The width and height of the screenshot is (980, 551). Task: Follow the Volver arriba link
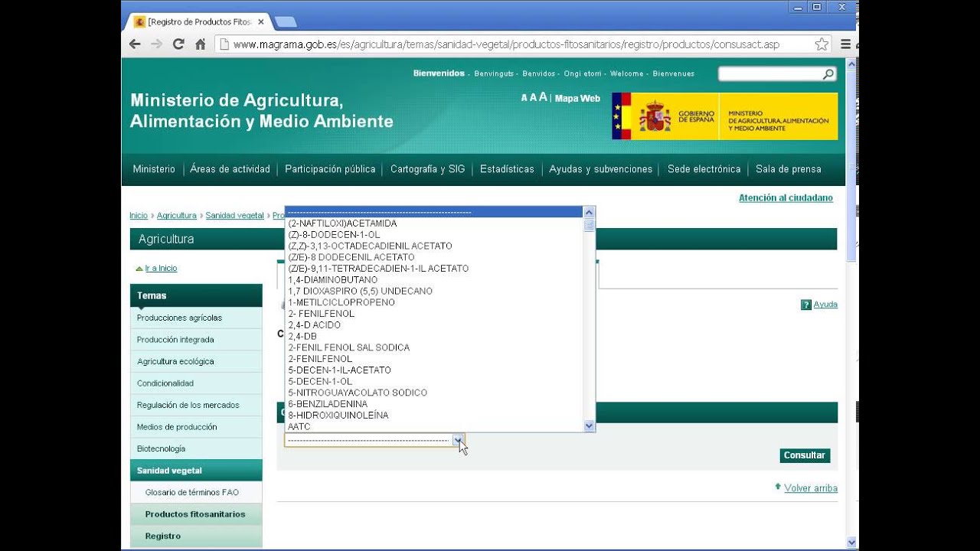[811, 488]
